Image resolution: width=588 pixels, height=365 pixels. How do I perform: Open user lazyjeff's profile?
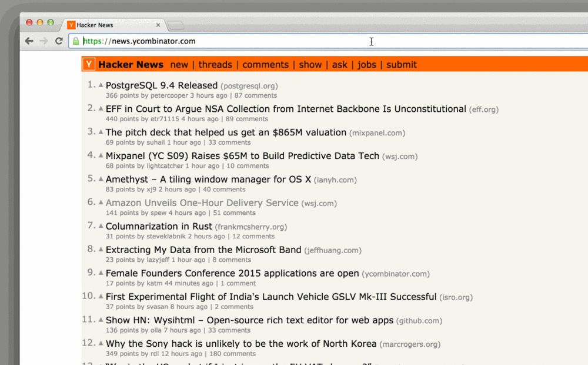click(158, 260)
